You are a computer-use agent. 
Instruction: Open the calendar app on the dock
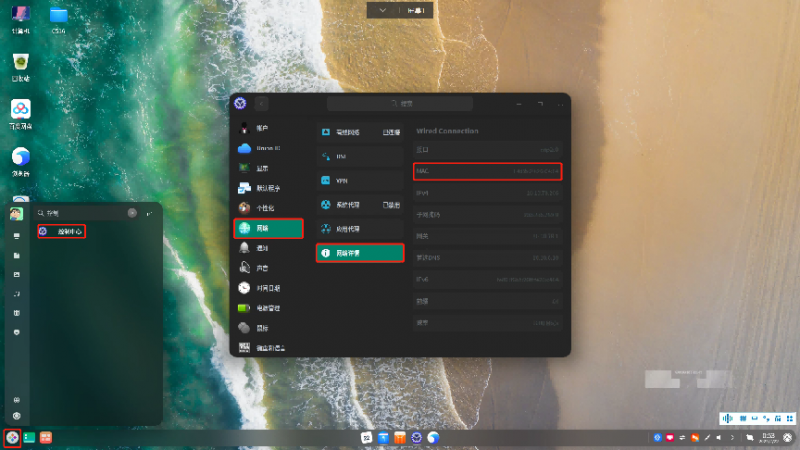pos(366,438)
